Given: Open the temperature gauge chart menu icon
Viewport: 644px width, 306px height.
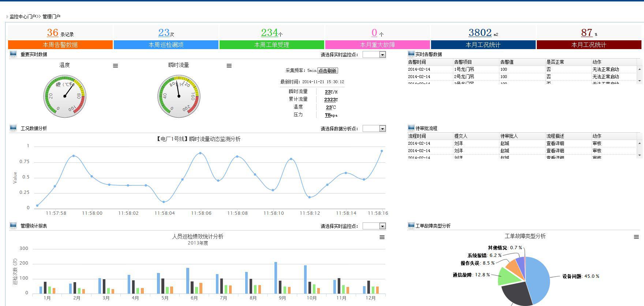Looking at the screenshot, I should [115, 66].
